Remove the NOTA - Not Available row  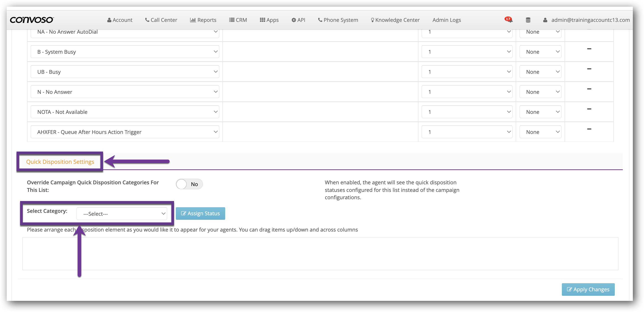point(589,109)
